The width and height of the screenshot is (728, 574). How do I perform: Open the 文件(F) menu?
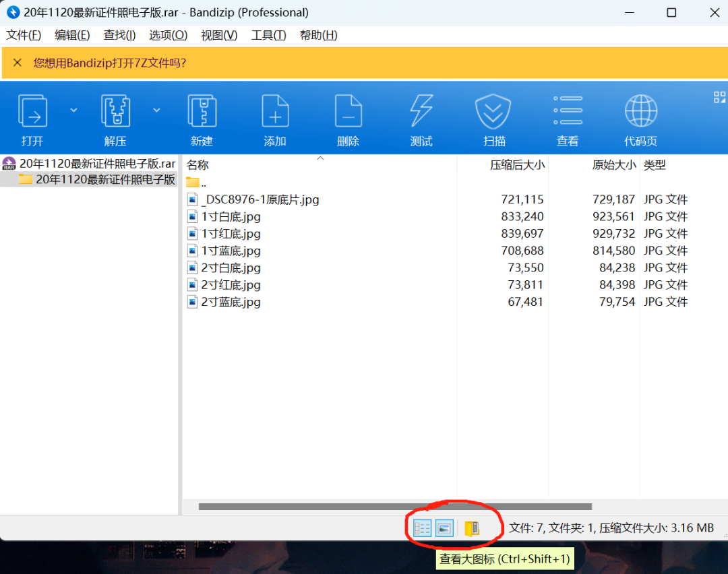click(x=23, y=35)
